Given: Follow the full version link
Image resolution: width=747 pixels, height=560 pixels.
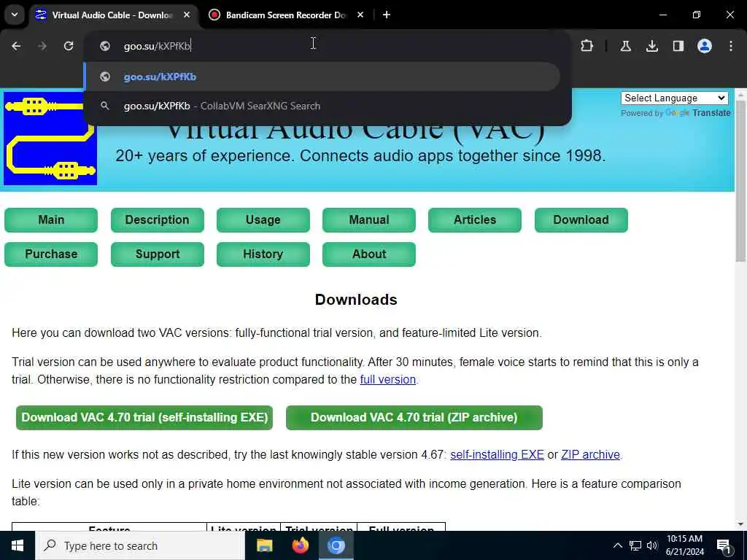Looking at the screenshot, I should 388,379.
